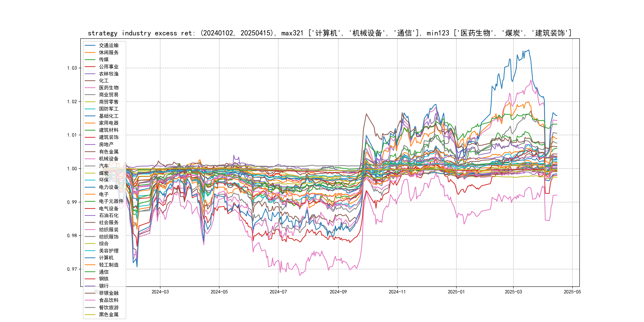Click the 医药生物 legend line swatch
The height and width of the screenshot is (322, 644).
point(90,88)
